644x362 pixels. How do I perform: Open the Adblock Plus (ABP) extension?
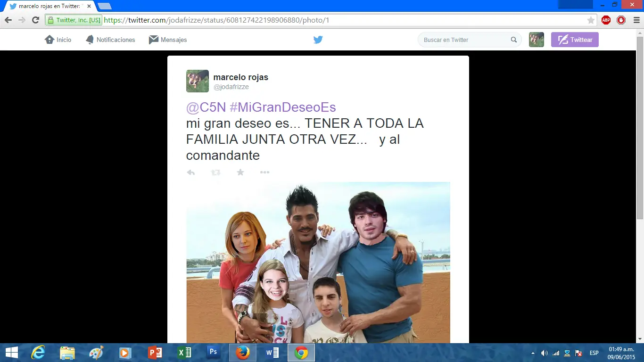606,20
